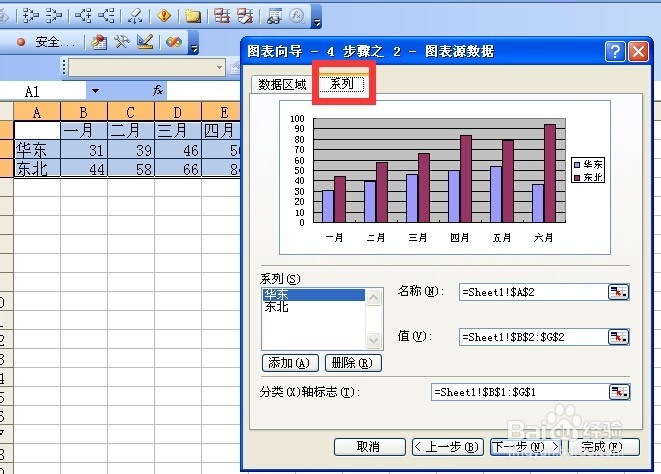Click series list scrollbar up arrow
This screenshot has height=474, width=661.
click(373, 297)
